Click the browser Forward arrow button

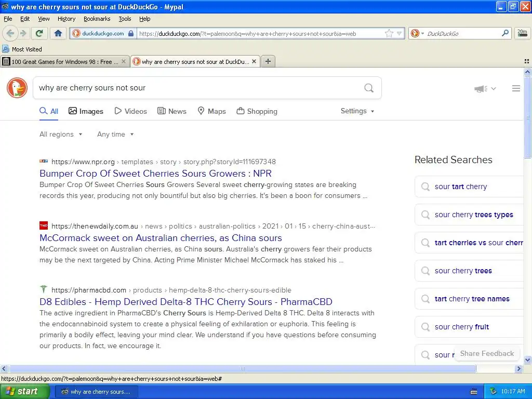pos(23,33)
